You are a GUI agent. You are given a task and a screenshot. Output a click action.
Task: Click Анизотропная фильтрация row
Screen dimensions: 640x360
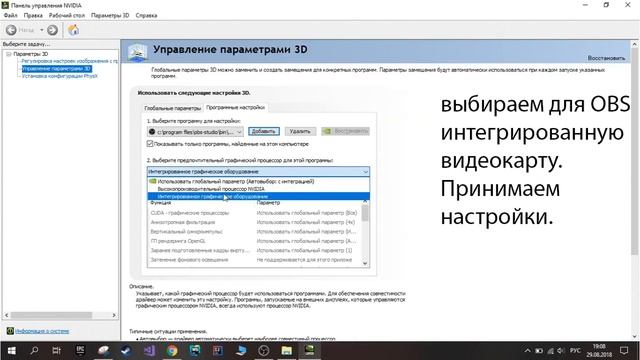(x=254, y=222)
